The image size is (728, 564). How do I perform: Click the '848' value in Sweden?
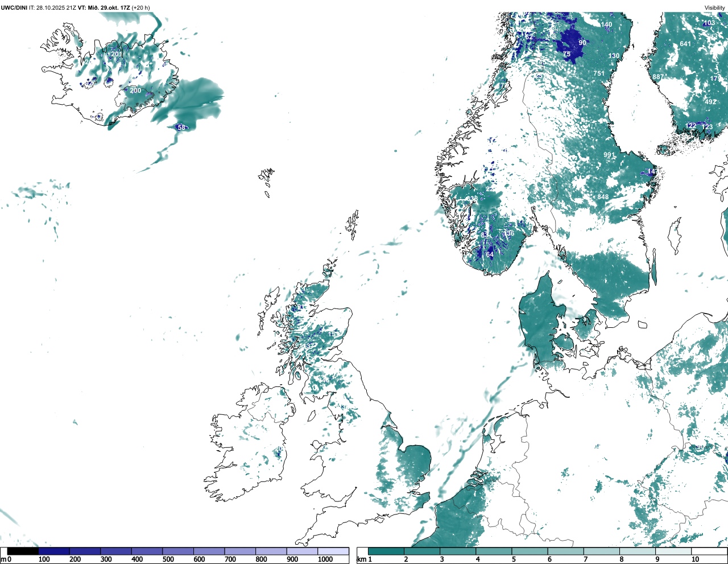[x=603, y=197]
